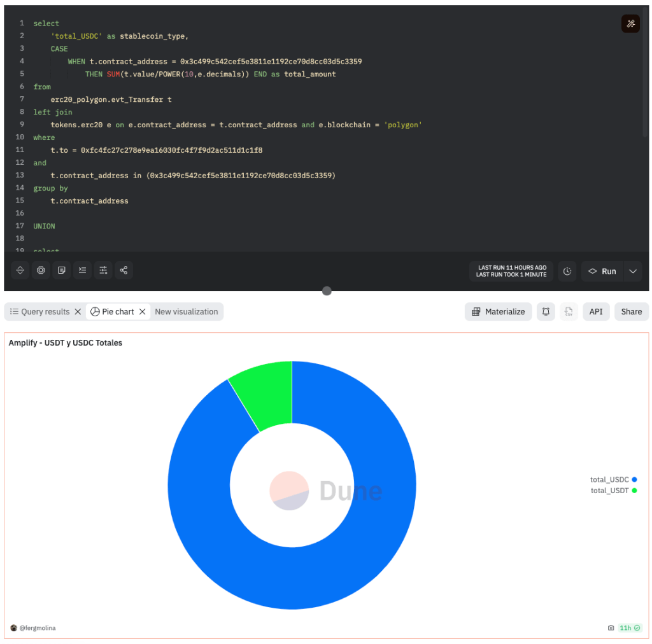
Task: Click the share-nodes icon in editor toolbar
Action: click(124, 270)
